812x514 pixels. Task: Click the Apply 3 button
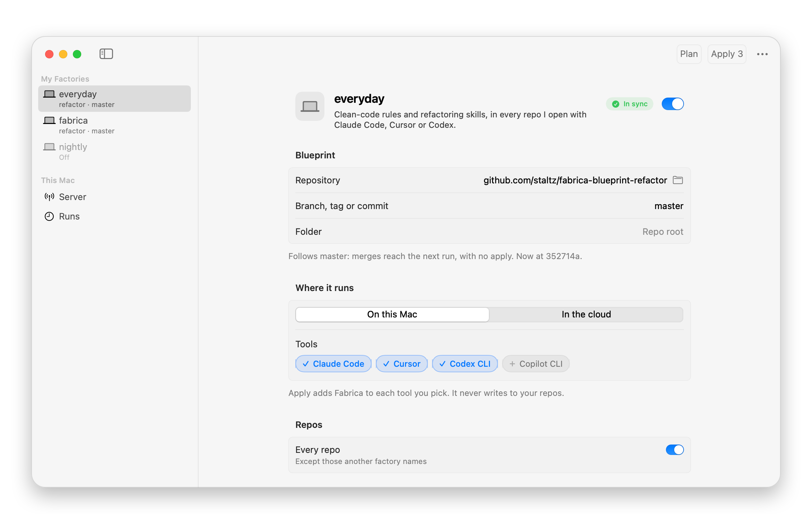tap(727, 54)
